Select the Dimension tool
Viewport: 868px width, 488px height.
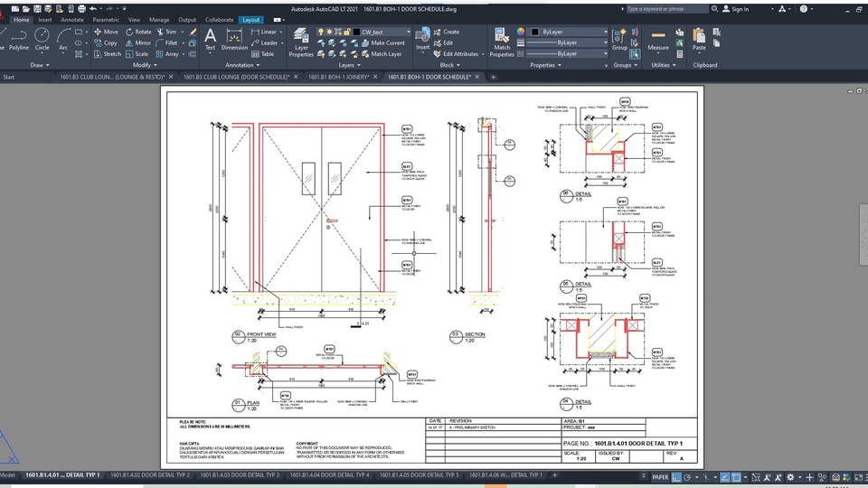click(x=234, y=39)
